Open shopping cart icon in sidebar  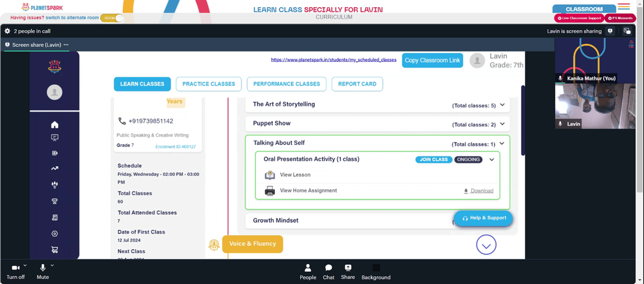[55, 249]
